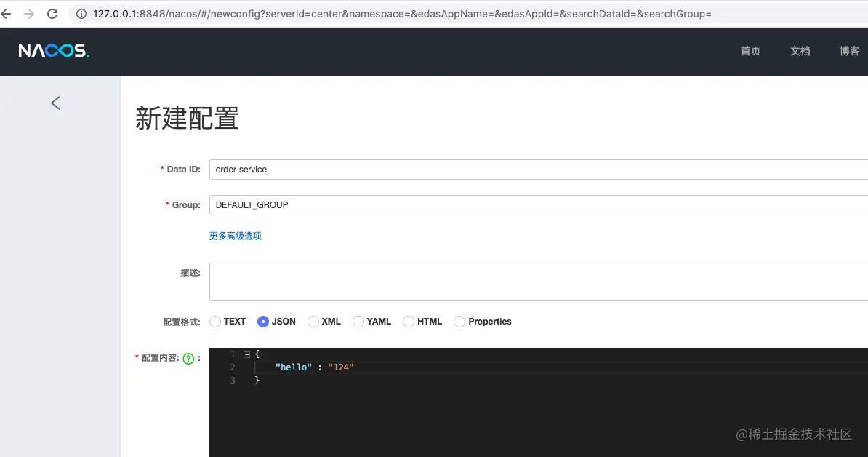Screen dimensions: 868x457
Task: Collapse the JSON block with the fold icon
Action: pyautogui.click(x=247, y=354)
